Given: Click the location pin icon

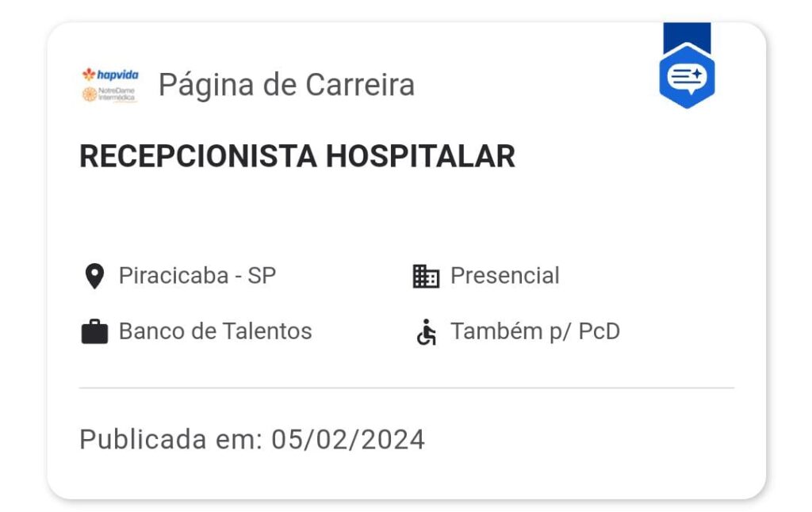Looking at the screenshot, I should coord(94,276).
